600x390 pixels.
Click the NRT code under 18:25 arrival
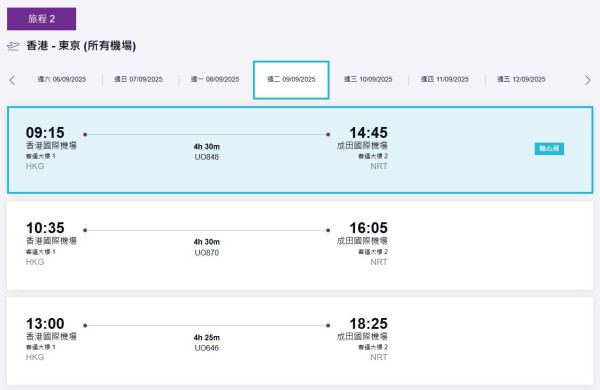pos(379,357)
